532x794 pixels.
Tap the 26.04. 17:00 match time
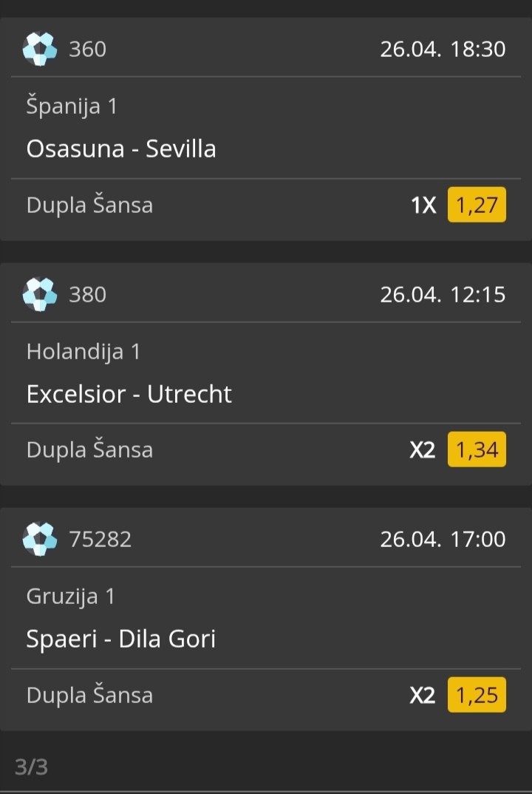pos(443,540)
